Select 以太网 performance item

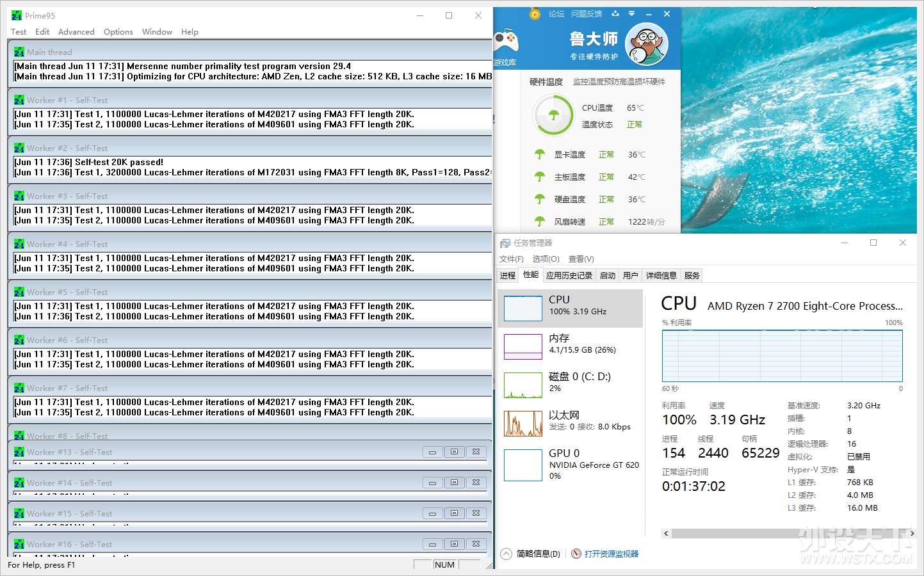pos(570,424)
